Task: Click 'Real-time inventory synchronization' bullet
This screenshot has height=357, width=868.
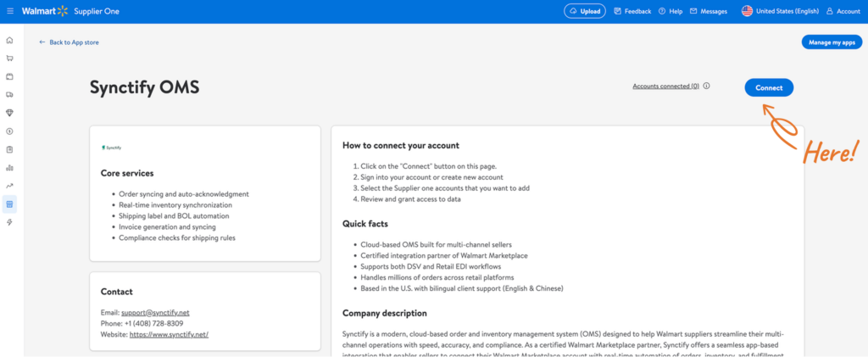Action: (175, 205)
